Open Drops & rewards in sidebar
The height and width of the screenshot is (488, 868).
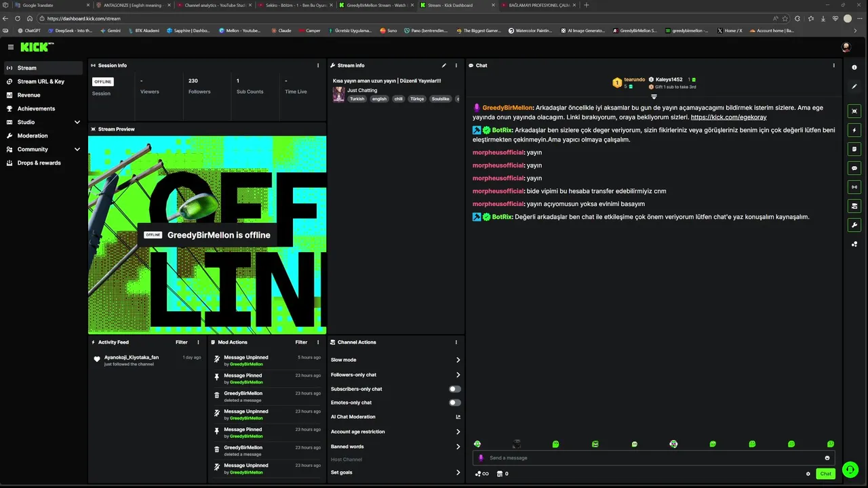(x=43, y=163)
